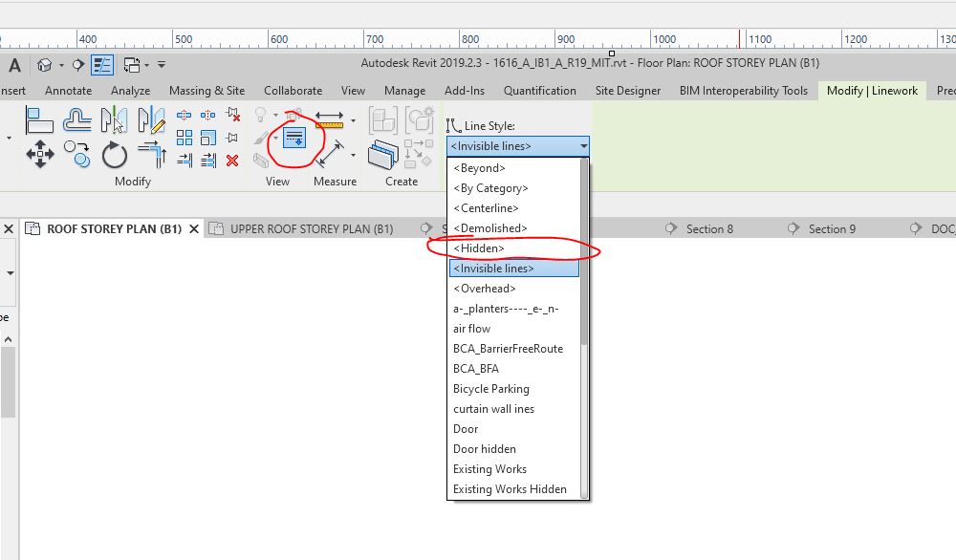Screen dimensions: 956x560
Task: Toggle the lightbulb icon in View panel
Action: [262, 115]
